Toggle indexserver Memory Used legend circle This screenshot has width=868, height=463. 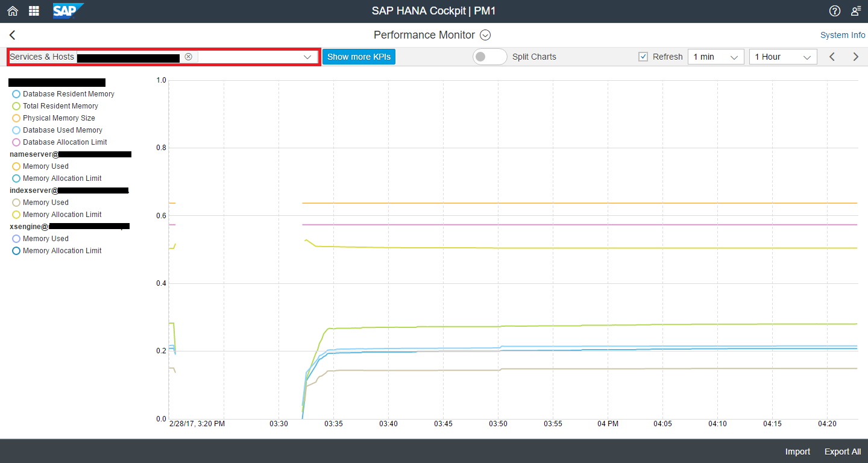pyautogui.click(x=16, y=203)
